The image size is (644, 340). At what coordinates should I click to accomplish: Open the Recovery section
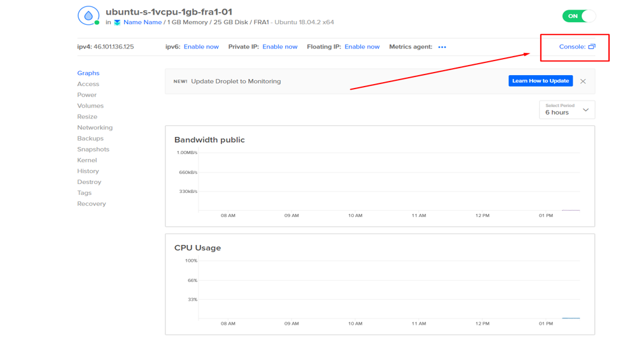point(92,204)
